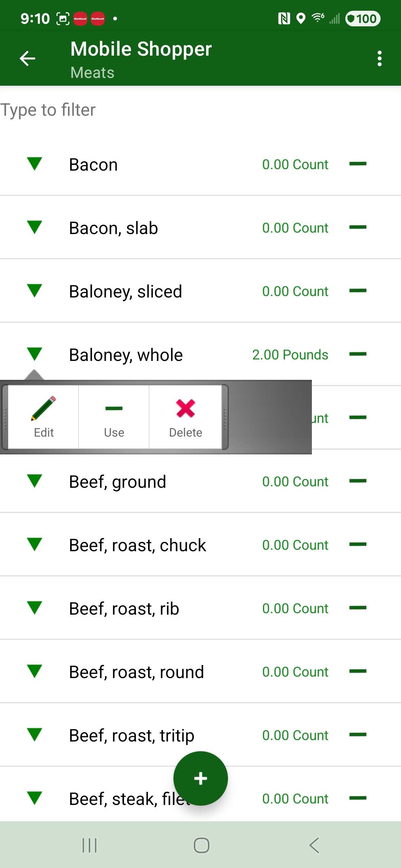Viewport: 401px width, 868px height.
Task: Tap the minus icon for Bacon, slab
Action: coord(358,227)
